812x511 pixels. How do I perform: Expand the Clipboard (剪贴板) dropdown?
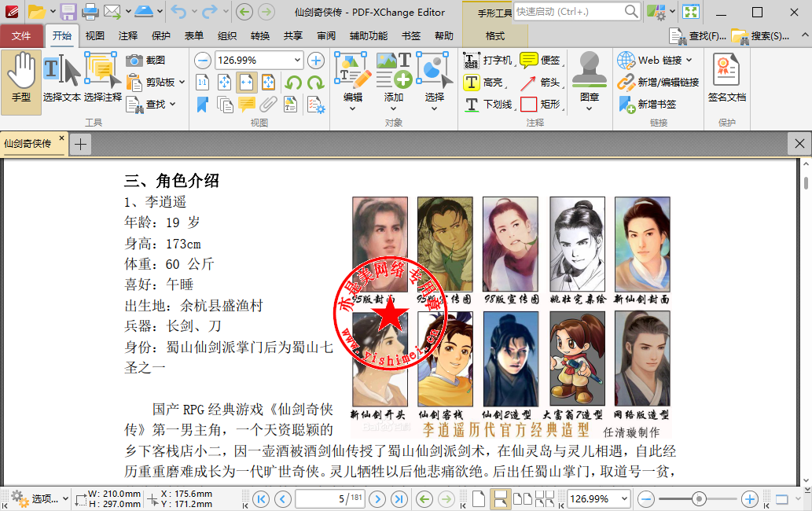[x=182, y=83]
